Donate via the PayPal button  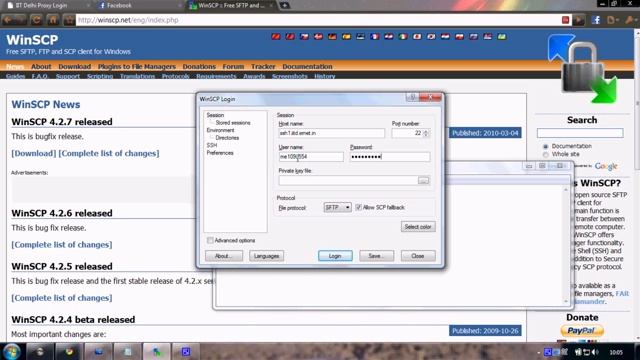coord(582,331)
